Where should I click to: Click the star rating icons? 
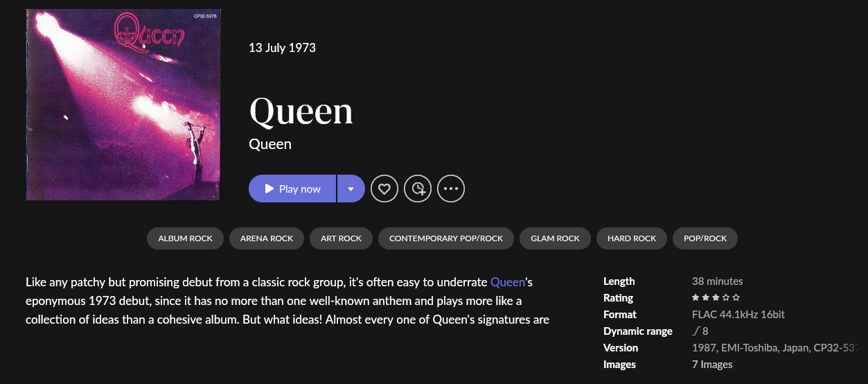(x=716, y=298)
